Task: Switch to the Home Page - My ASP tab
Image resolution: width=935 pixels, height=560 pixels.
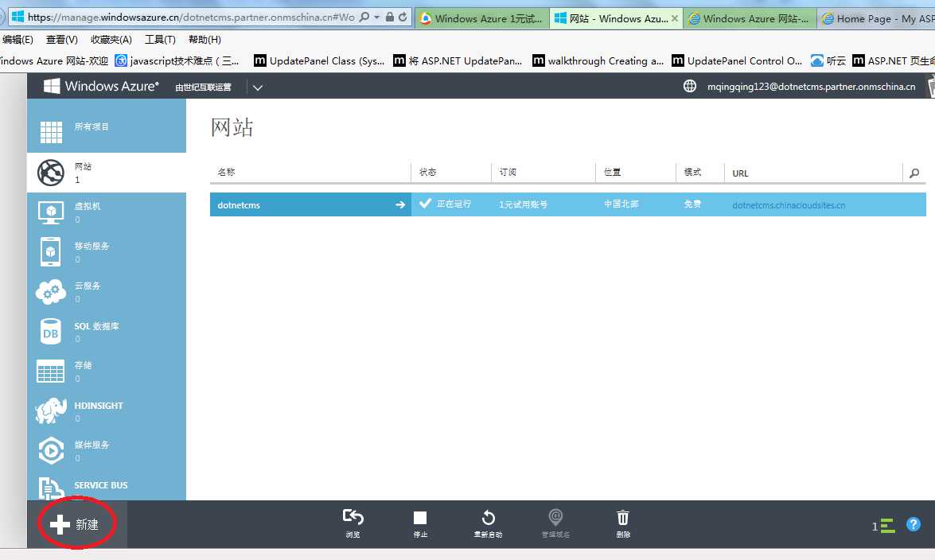Action: pos(877,18)
